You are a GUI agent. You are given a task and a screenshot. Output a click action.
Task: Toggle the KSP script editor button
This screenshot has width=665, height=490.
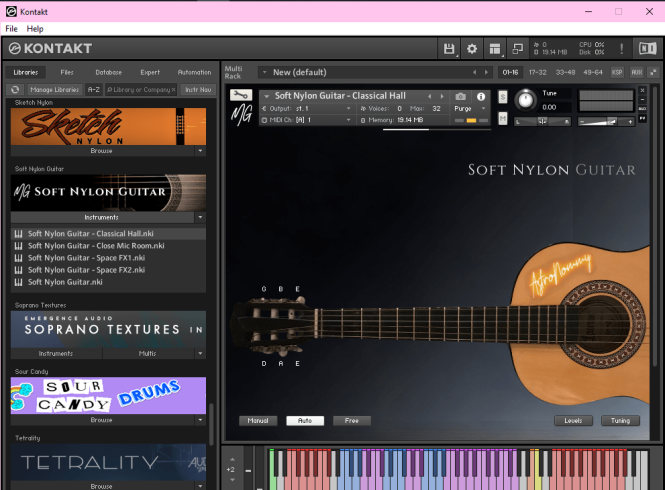pos(617,73)
